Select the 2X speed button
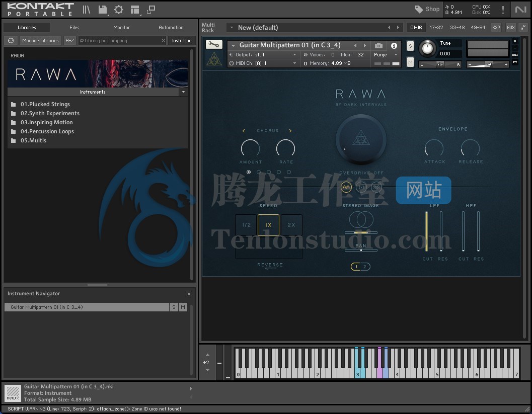This screenshot has width=532, height=414. (x=291, y=225)
